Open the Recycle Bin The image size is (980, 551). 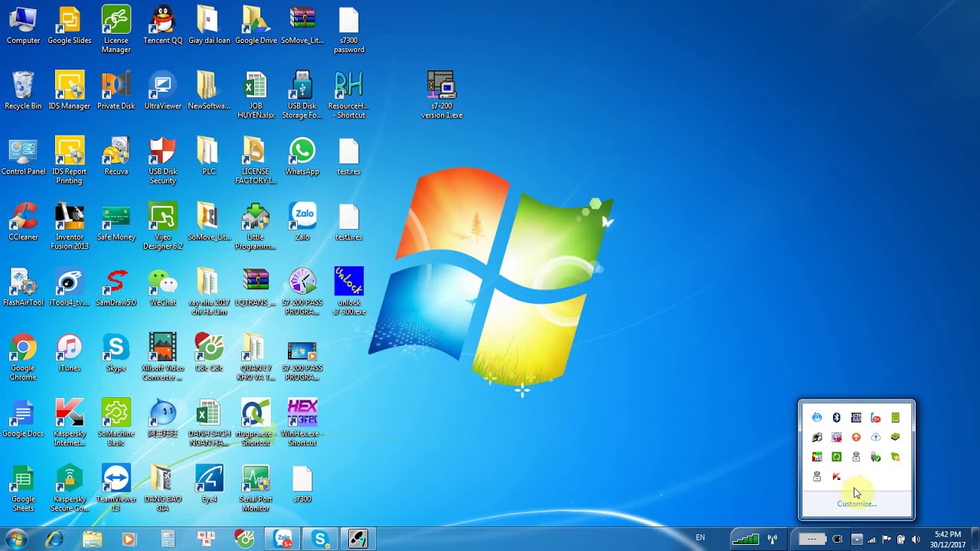point(23,91)
